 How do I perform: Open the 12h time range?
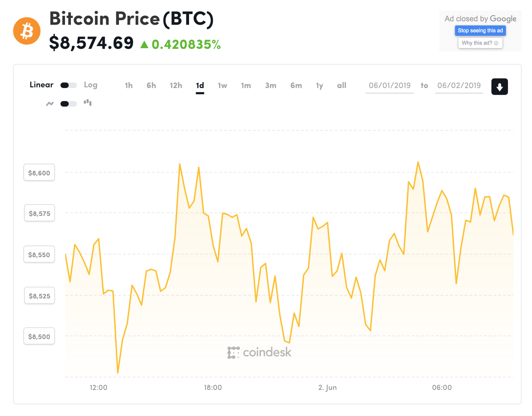tap(176, 85)
